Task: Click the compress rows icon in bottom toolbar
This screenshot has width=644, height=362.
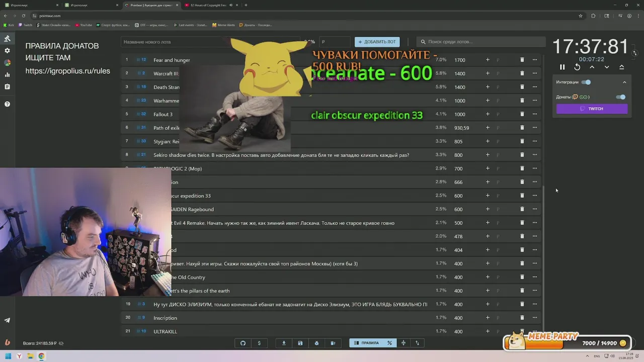Action: (x=403, y=343)
